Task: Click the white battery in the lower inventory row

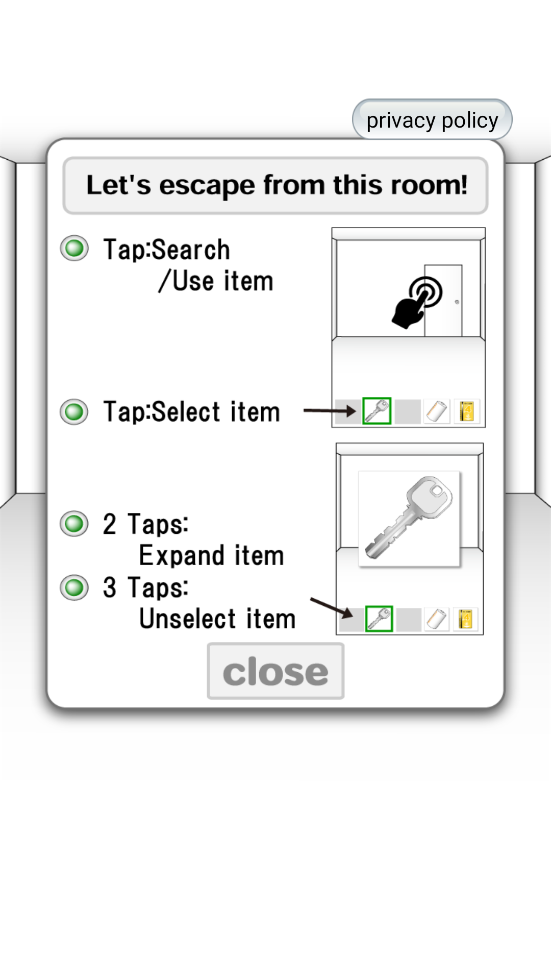Action: point(436,619)
